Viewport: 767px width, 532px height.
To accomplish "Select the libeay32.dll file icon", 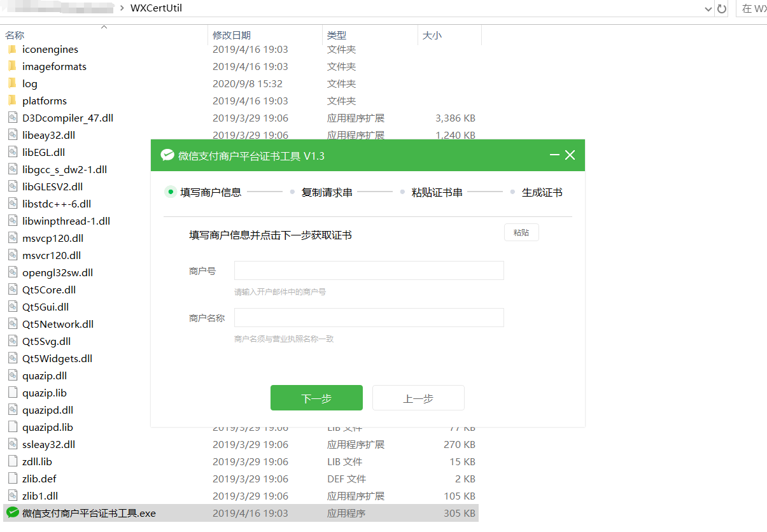I will click(x=13, y=135).
